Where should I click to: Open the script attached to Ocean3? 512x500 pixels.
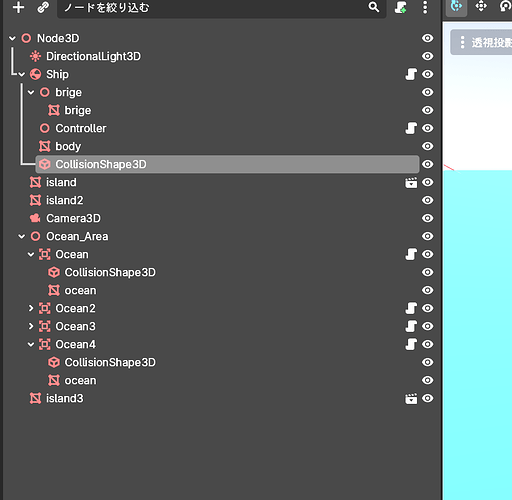411,326
